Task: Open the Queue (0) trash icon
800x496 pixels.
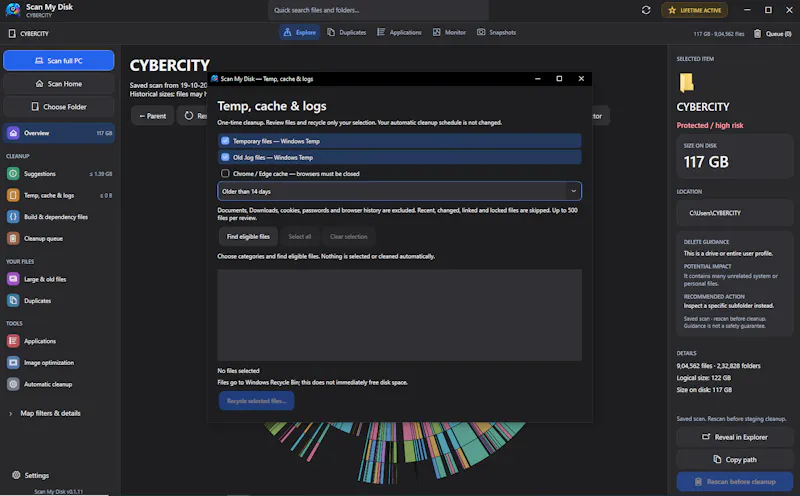Action: (757, 34)
